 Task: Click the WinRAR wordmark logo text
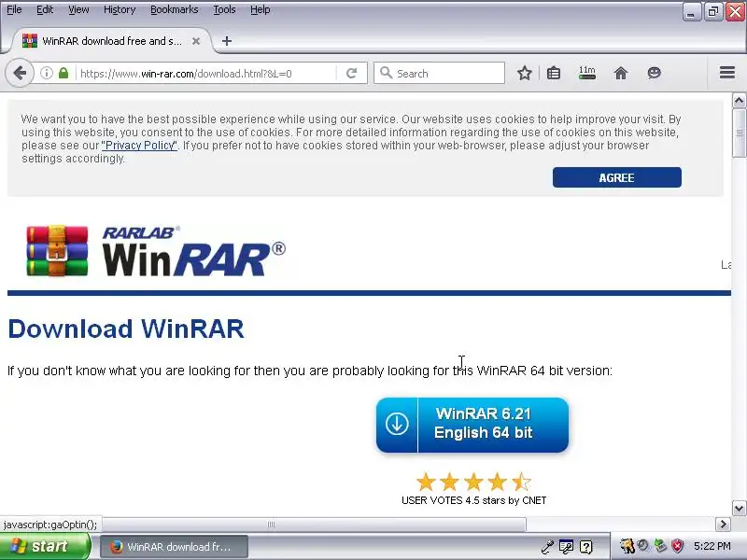click(x=193, y=251)
